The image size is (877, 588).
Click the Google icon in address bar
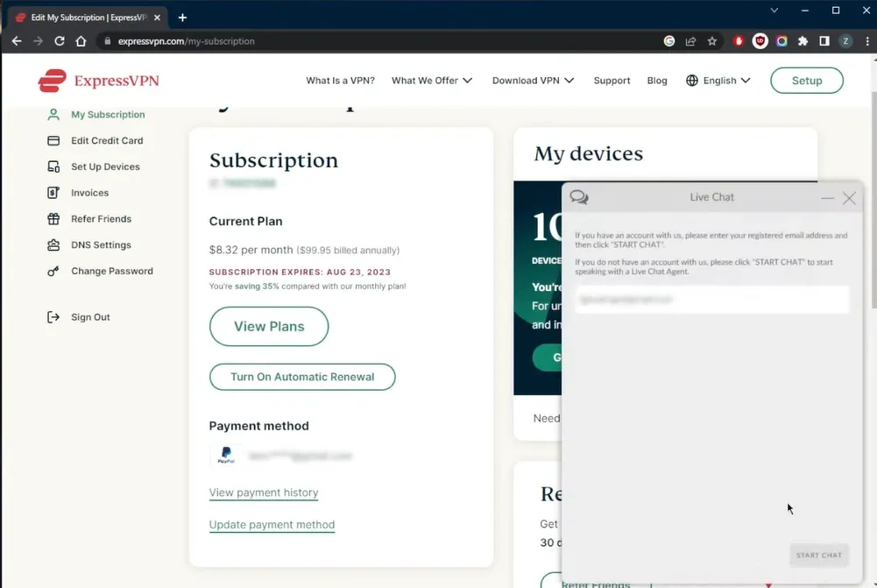coord(669,41)
